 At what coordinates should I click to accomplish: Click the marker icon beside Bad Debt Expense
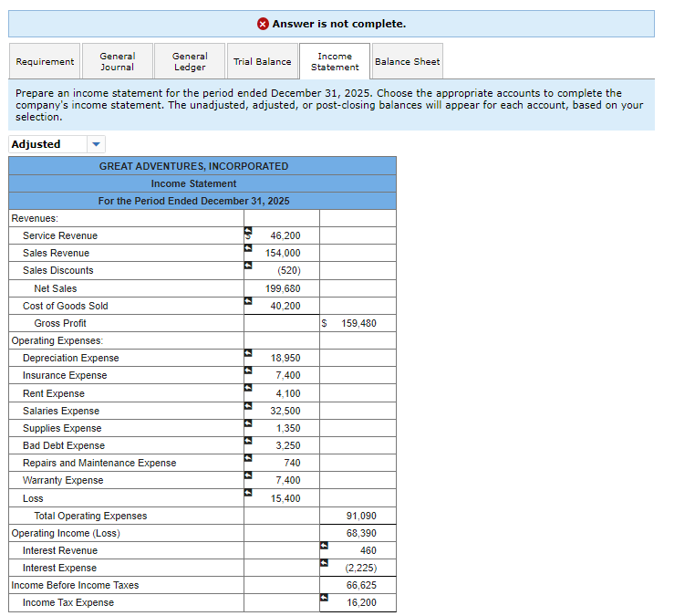[x=248, y=441]
